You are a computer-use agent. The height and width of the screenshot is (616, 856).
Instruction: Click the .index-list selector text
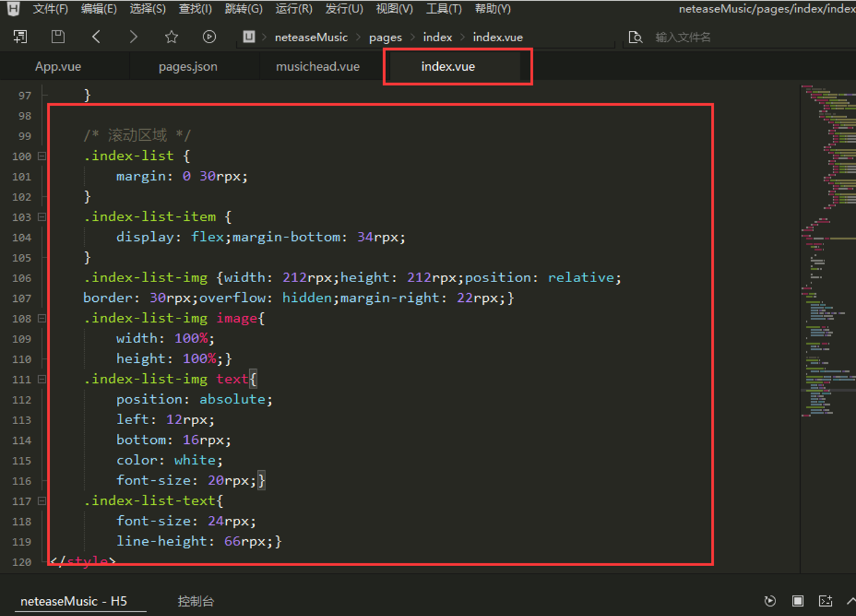(129, 156)
